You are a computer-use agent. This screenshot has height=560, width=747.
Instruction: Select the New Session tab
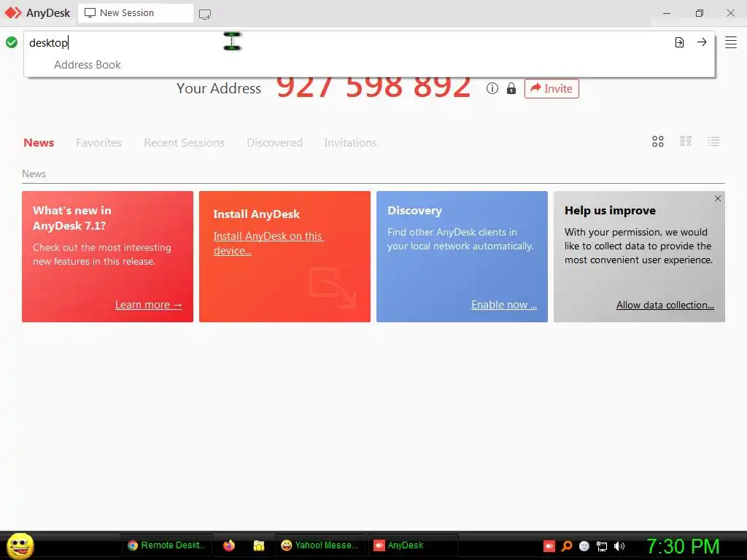[x=135, y=13]
